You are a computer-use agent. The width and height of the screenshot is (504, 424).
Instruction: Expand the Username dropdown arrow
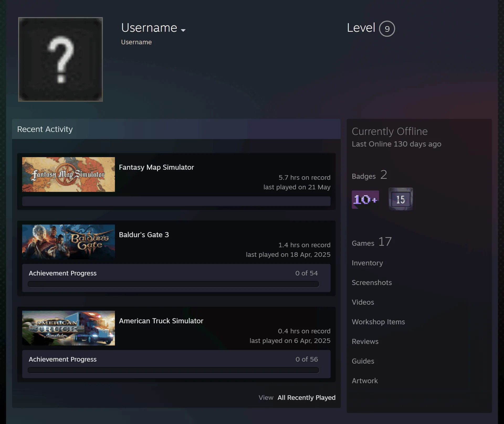click(183, 30)
